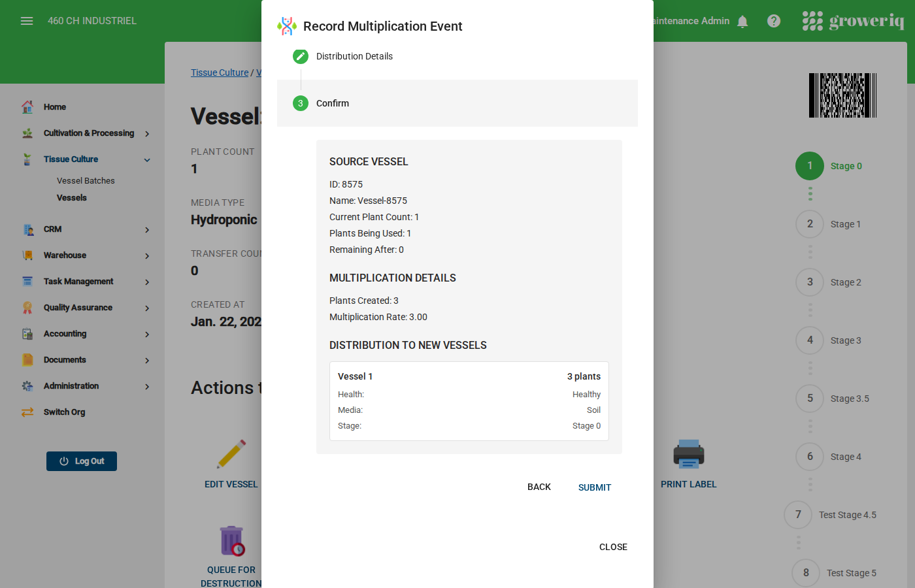Select the Edit Vessel pencil icon
Viewport: 915px width, 588px height.
(x=231, y=453)
